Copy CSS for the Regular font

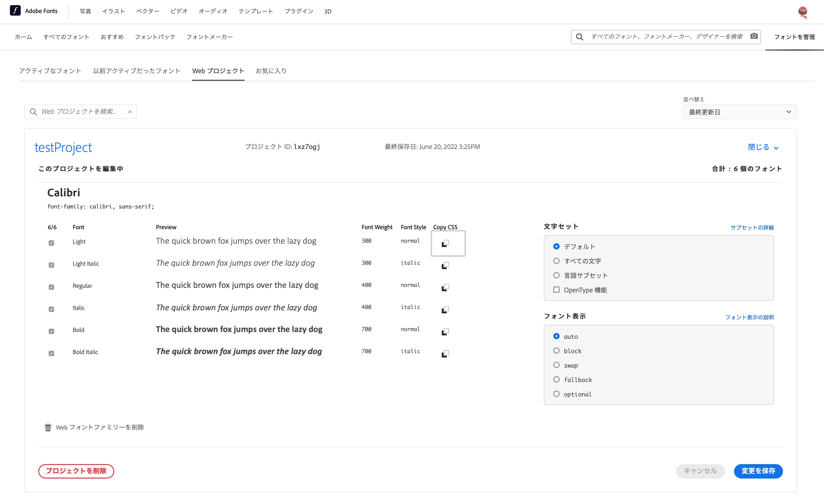[x=445, y=288]
